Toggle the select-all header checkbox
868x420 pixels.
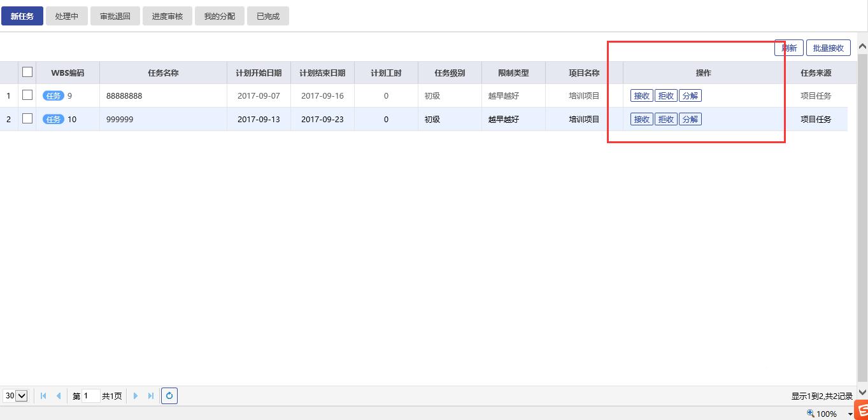[27, 72]
